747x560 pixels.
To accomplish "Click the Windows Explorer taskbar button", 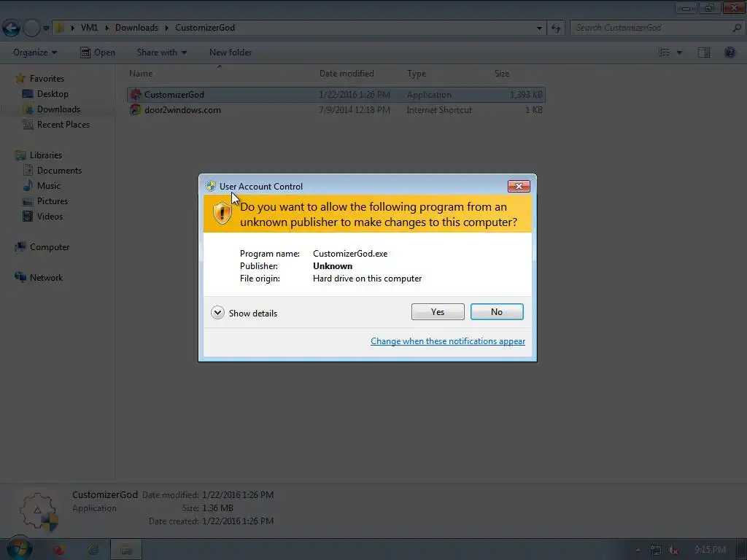I will point(126,550).
